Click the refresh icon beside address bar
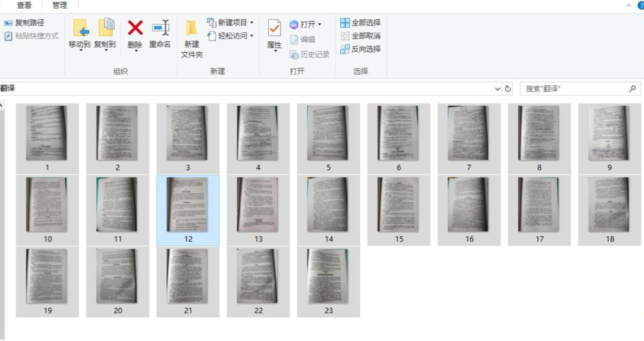644x341 pixels. click(x=508, y=89)
